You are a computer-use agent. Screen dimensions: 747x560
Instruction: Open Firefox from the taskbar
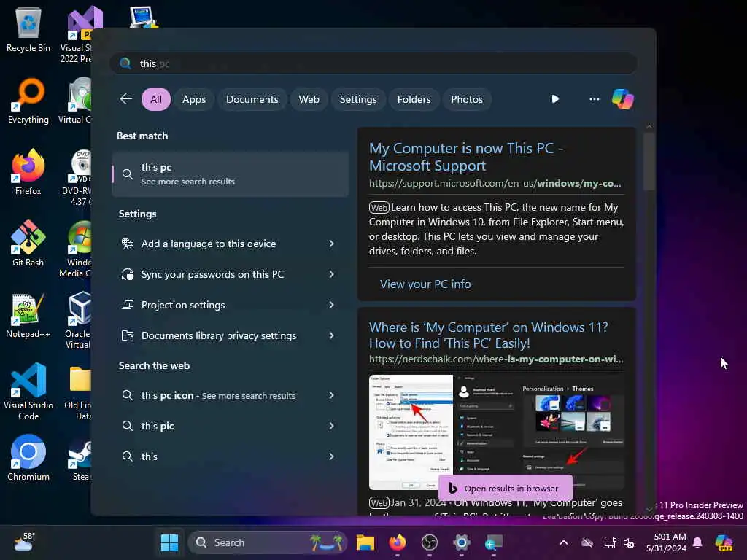tap(398, 542)
